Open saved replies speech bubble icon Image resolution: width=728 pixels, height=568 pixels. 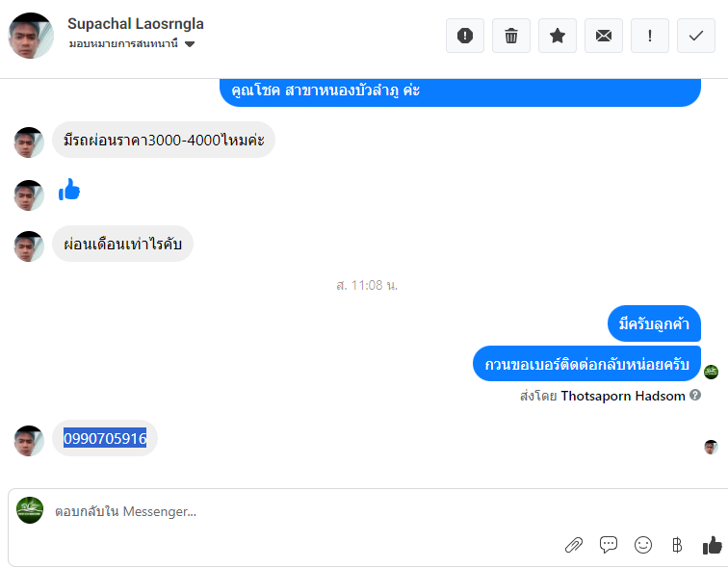pos(609,544)
